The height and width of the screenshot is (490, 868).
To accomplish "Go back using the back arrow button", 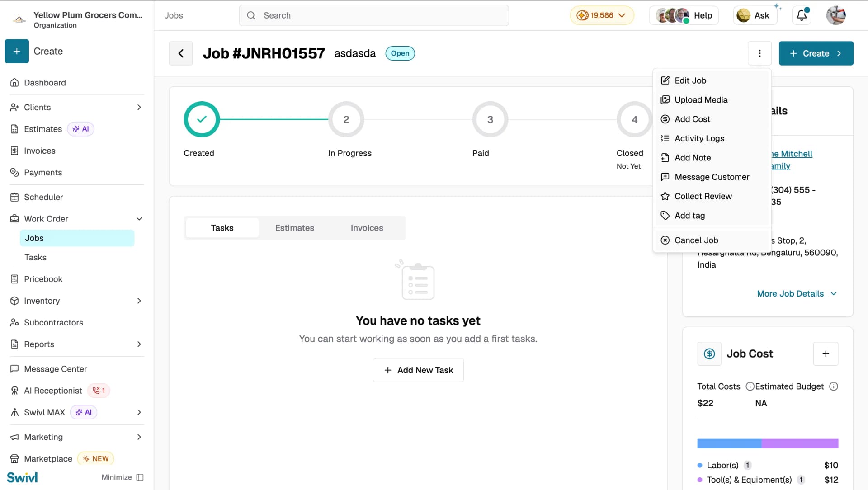I will [x=181, y=53].
